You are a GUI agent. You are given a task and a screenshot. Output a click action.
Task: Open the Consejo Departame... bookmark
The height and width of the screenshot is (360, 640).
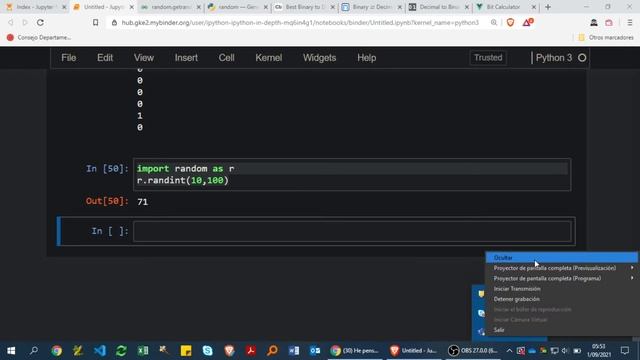coord(39,38)
